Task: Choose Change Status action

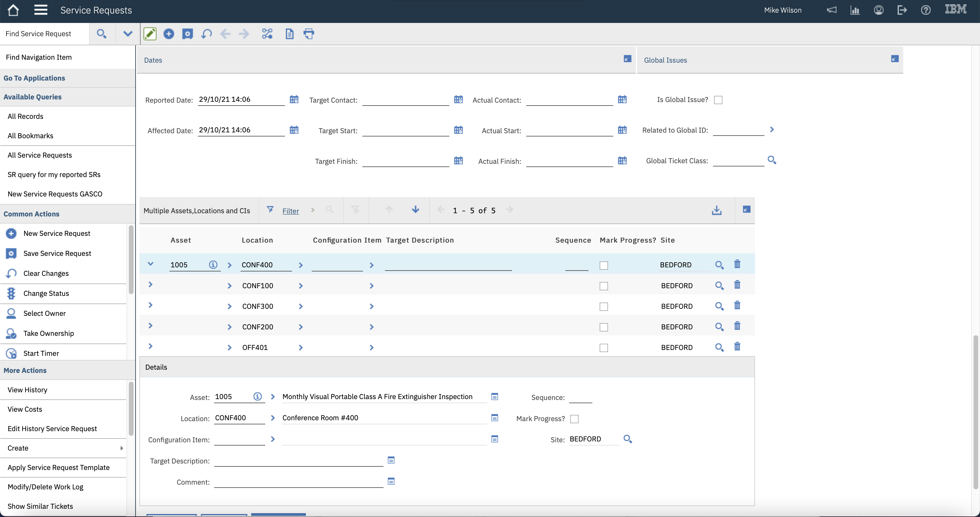Action: point(46,293)
